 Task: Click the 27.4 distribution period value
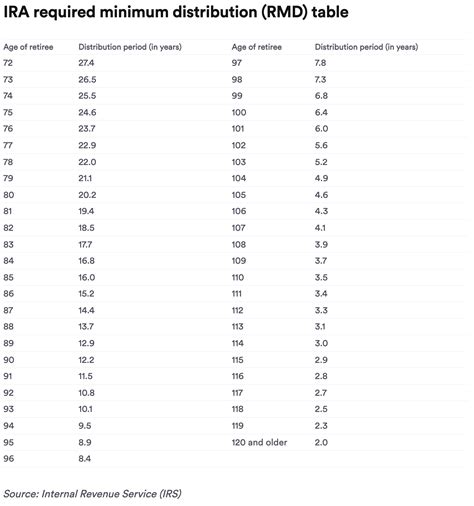tap(86, 63)
